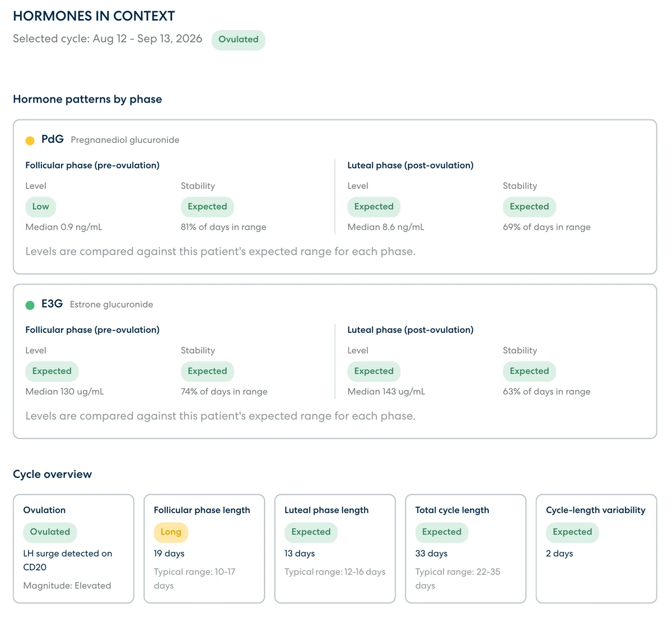Click 'Typical range: 10-17 days' text
Image resolution: width=672 pixels, height=617 pixels.
pos(195,579)
